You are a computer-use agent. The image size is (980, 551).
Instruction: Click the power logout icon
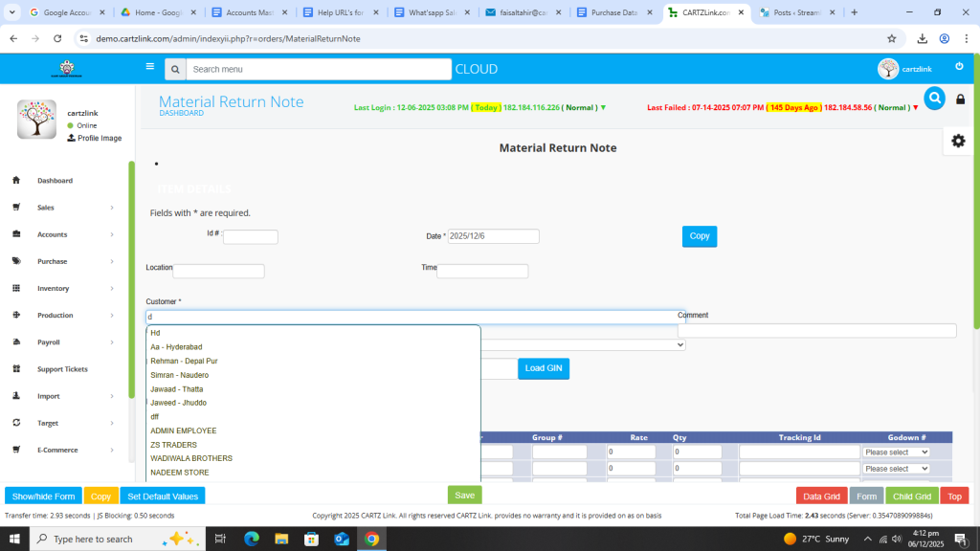(x=959, y=66)
